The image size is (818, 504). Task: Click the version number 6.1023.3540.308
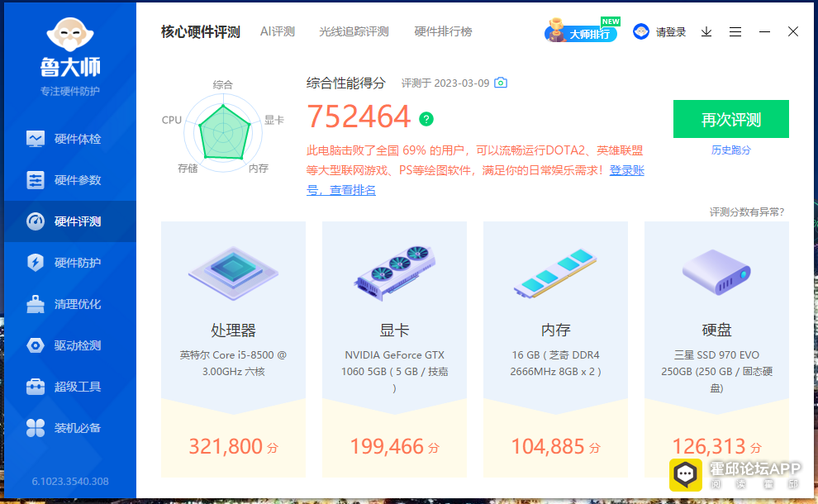[x=70, y=482]
